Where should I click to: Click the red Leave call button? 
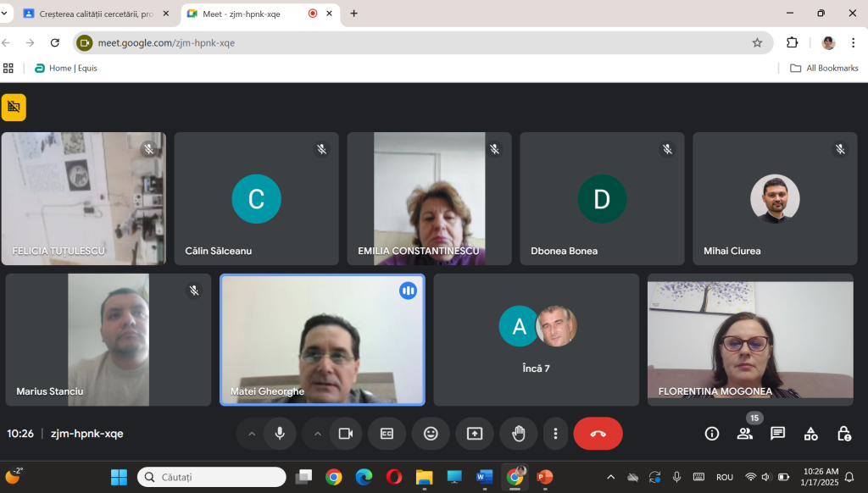598,434
